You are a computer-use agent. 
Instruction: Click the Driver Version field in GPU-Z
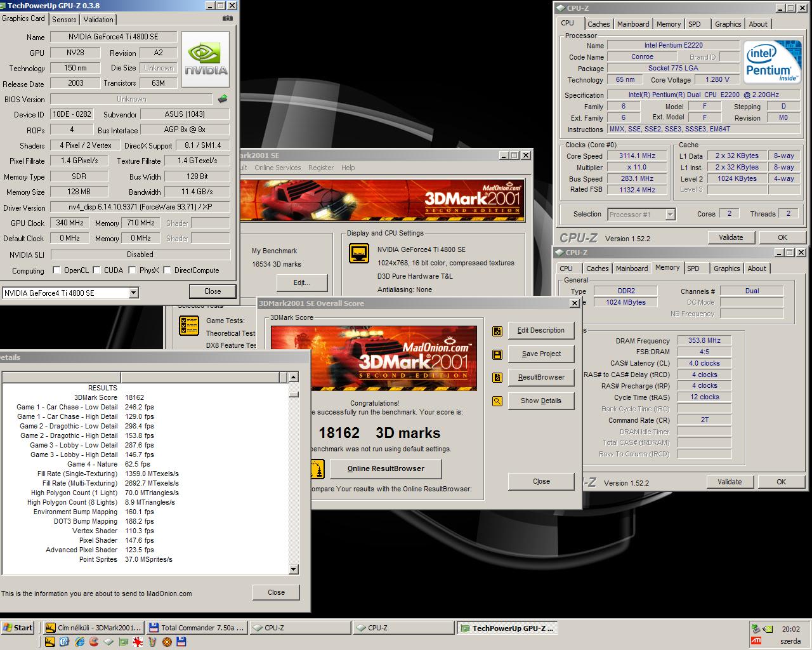(140, 208)
